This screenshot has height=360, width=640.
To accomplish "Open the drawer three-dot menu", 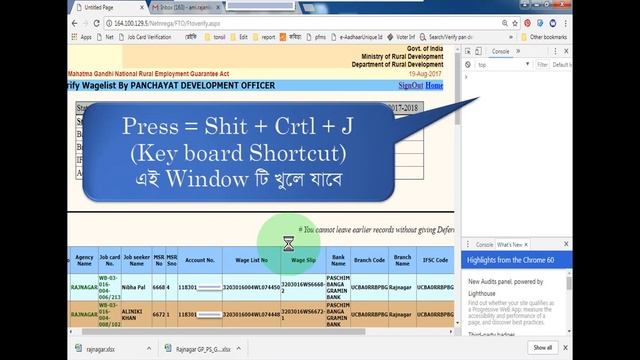I will click(468, 244).
